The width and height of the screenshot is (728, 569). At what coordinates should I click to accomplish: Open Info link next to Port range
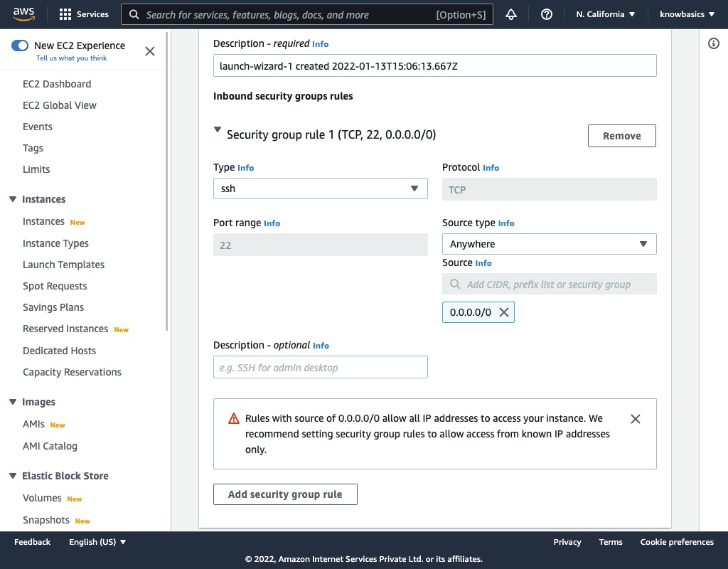click(272, 223)
